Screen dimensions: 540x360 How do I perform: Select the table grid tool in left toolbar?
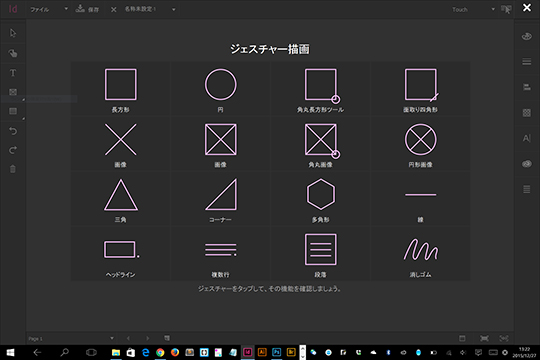coord(13,111)
